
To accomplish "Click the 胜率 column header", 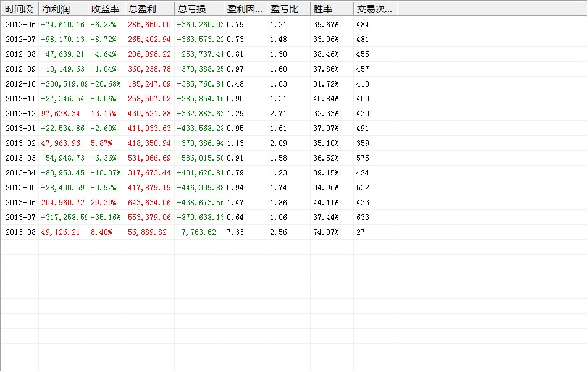I will [x=323, y=9].
